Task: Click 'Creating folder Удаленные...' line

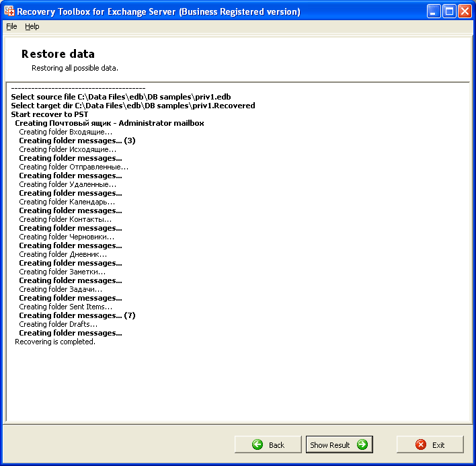Action: 67,184
